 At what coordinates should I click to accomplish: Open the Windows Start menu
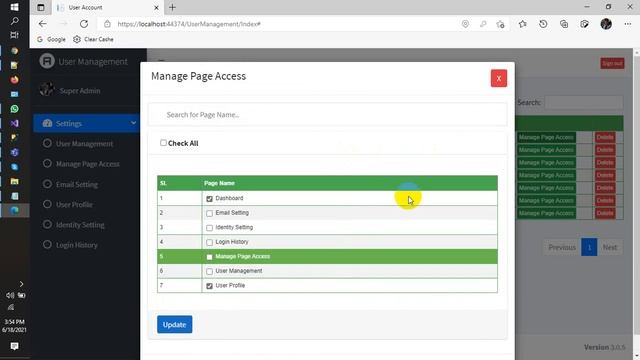pos(14,7)
